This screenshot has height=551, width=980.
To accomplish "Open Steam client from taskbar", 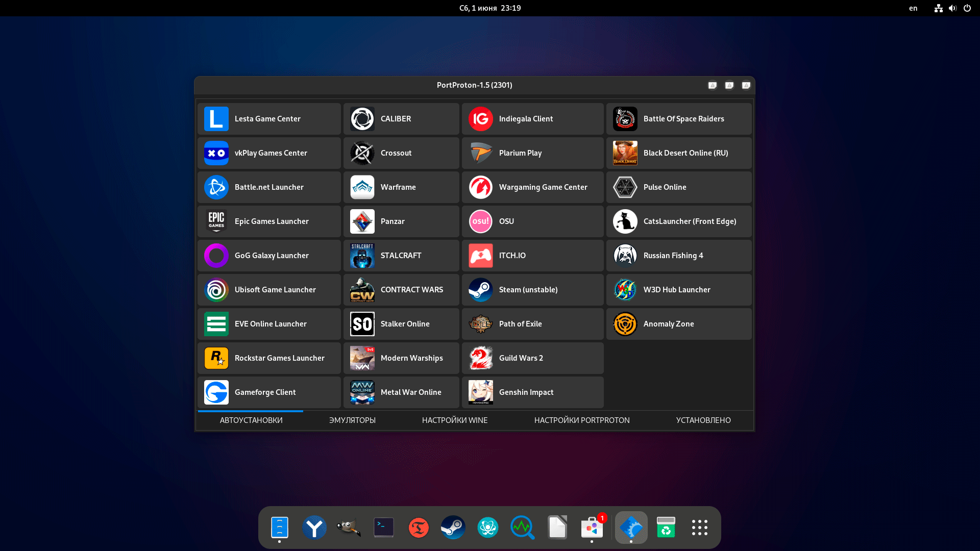I will click(452, 527).
